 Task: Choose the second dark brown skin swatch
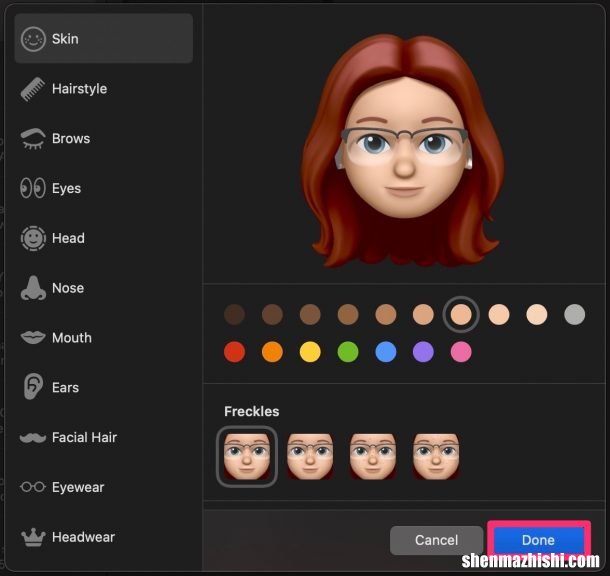click(272, 314)
